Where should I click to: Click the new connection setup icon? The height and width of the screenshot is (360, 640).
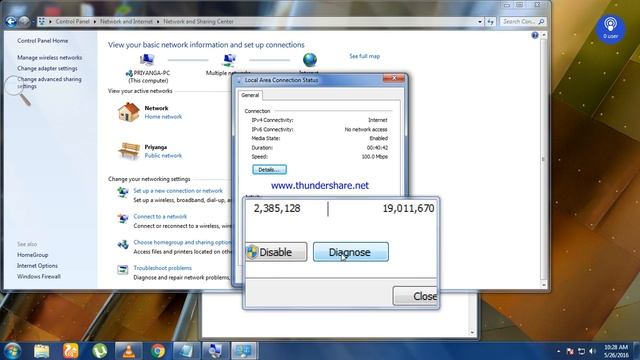point(122,192)
